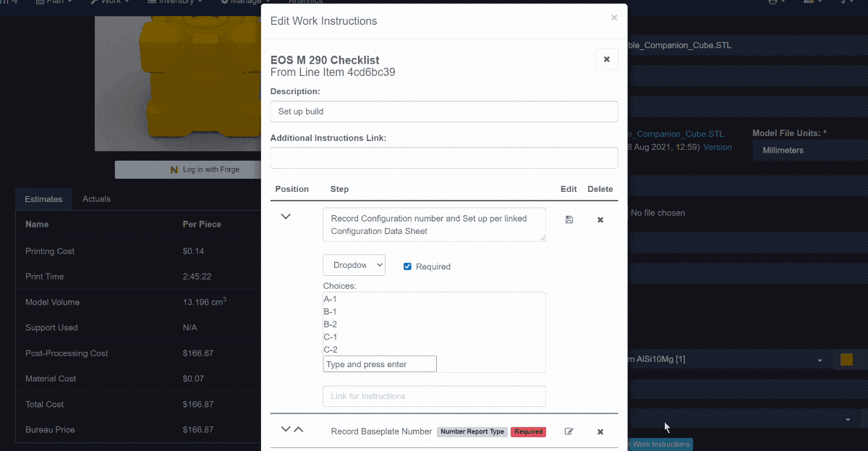Click the yellow material color swatch
The height and width of the screenshot is (451, 868).
pyautogui.click(x=846, y=360)
